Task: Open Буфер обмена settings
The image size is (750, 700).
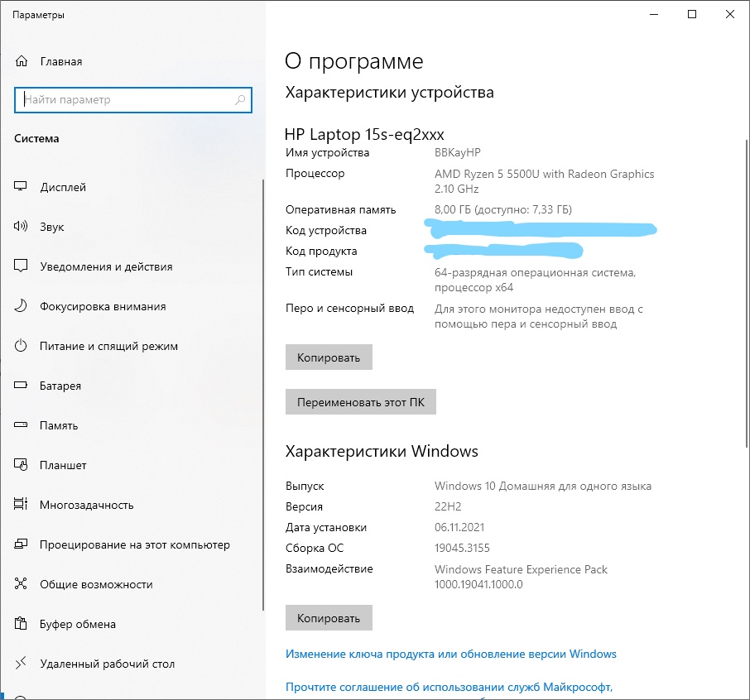Action: tap(78, 624)
